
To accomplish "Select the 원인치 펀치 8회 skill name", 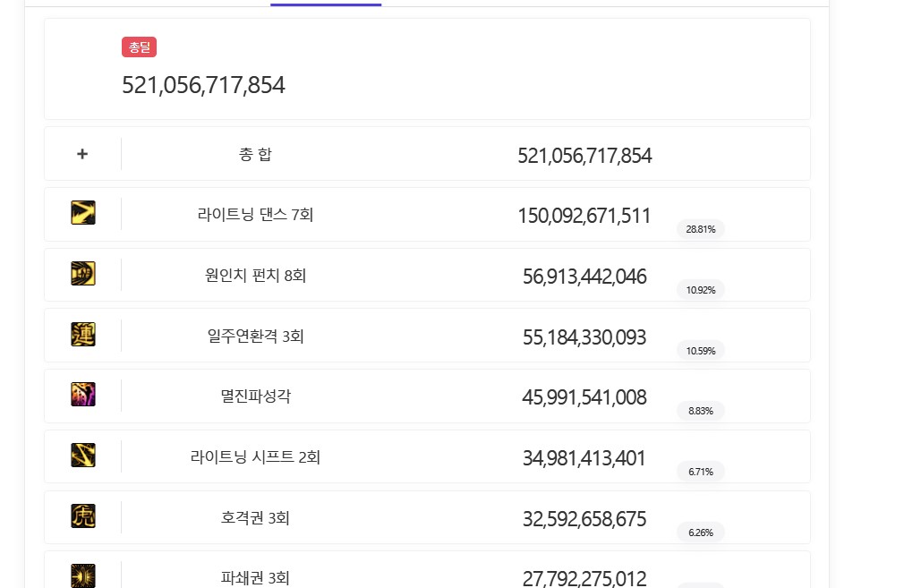I will point(255,276).
